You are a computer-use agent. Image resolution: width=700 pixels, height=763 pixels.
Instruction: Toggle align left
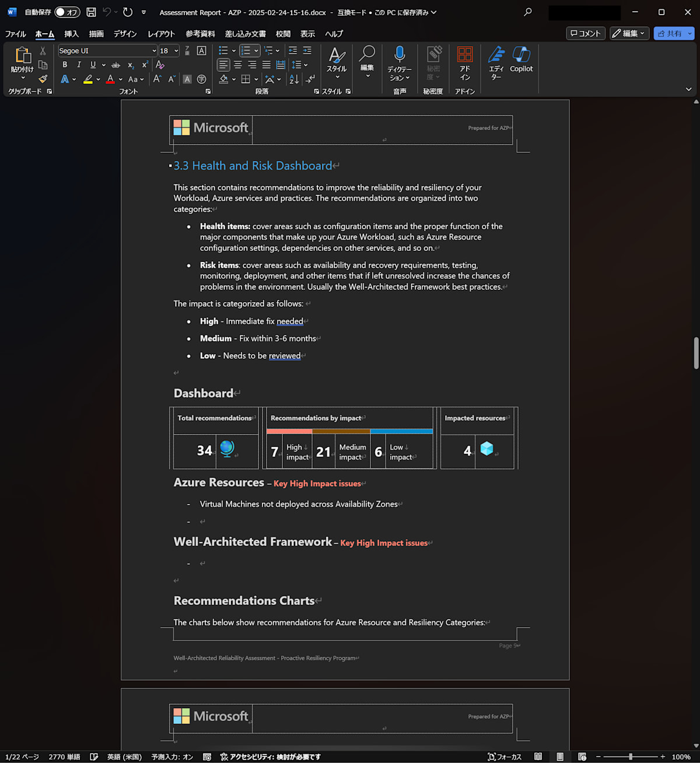click(223, 65)
